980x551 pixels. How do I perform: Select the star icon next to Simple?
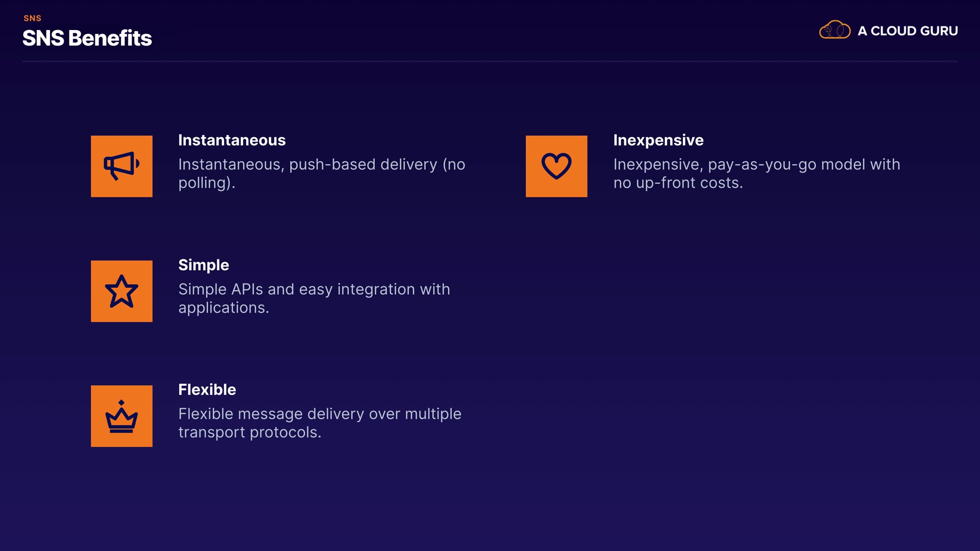[121, 291]
